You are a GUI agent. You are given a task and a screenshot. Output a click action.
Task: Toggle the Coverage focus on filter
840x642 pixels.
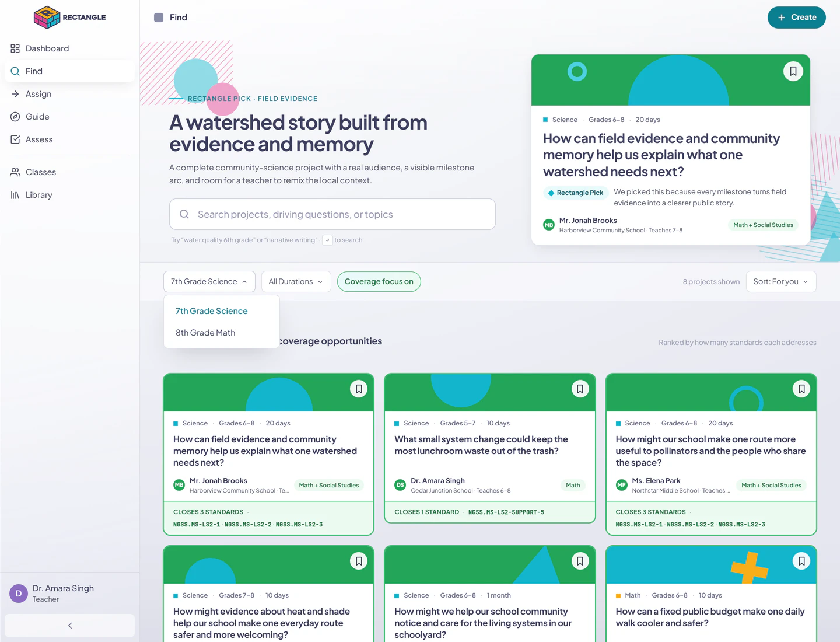tap(379, 282)
